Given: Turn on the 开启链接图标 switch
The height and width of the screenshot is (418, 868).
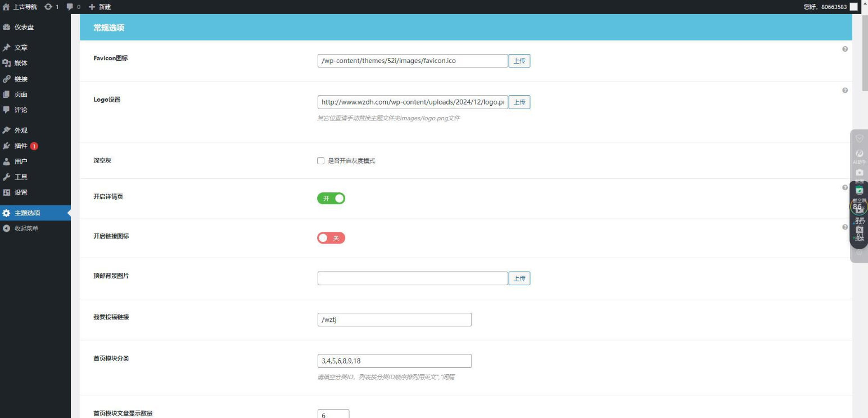Looking at the screenshot, I should click(331, 238).
